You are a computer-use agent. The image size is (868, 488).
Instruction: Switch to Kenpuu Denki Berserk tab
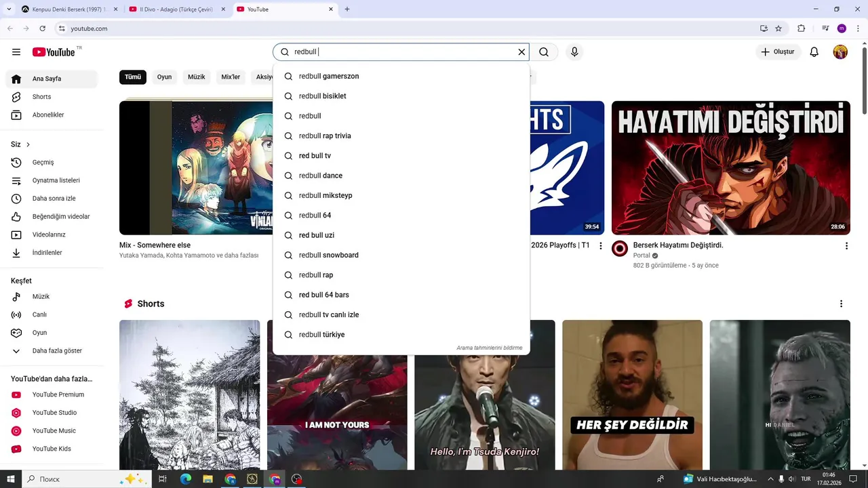pos(69,9)
